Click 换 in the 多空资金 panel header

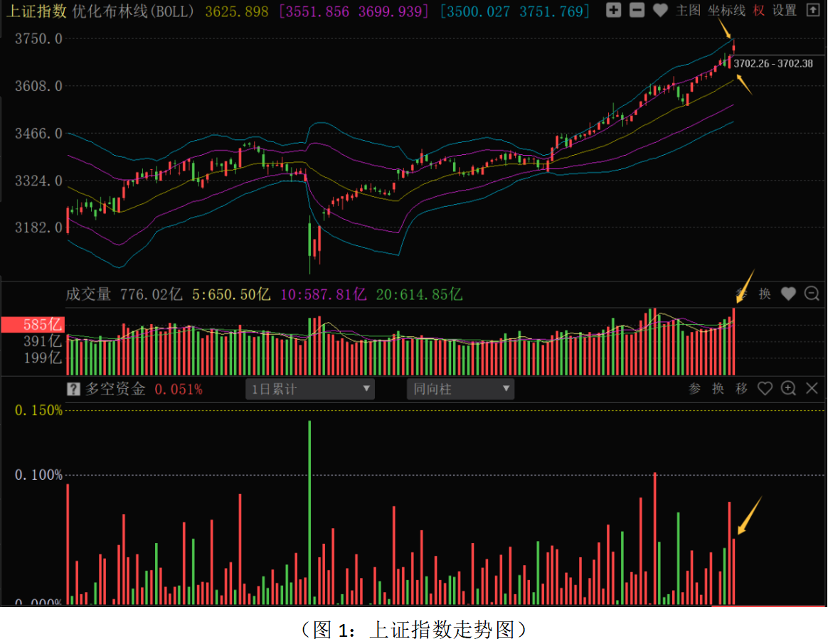coord(718,389)
